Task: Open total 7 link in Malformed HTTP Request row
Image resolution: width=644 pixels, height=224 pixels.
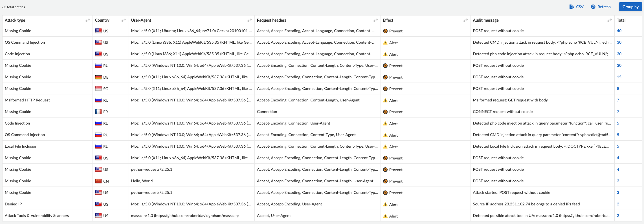Action: coord(618,100)
